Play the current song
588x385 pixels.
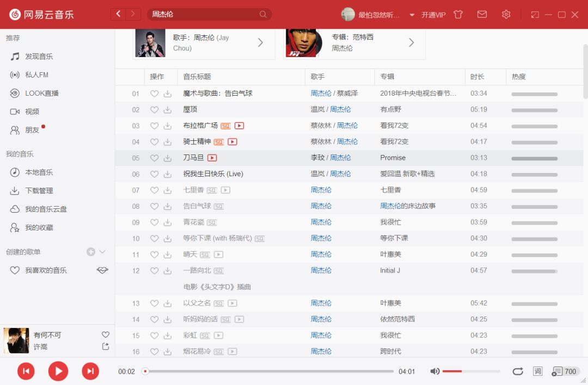click(x=58, y=371)
